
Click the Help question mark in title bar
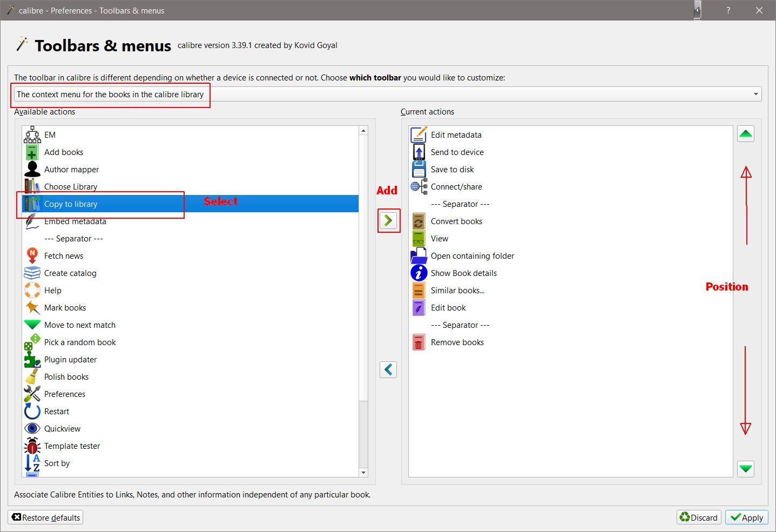[x=728, y=10]
